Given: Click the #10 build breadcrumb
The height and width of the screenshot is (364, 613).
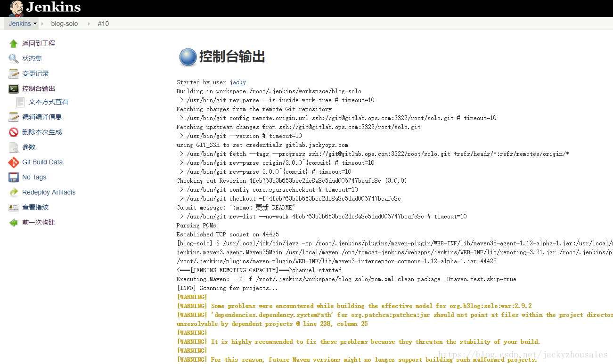Looking at the screenshot, I should coord(103,24).
